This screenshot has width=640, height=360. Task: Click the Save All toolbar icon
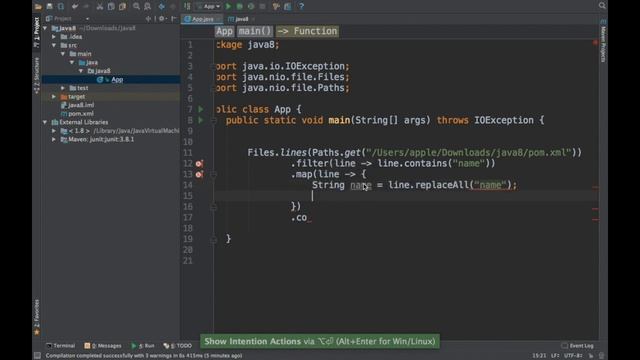(x=49, y=6)
